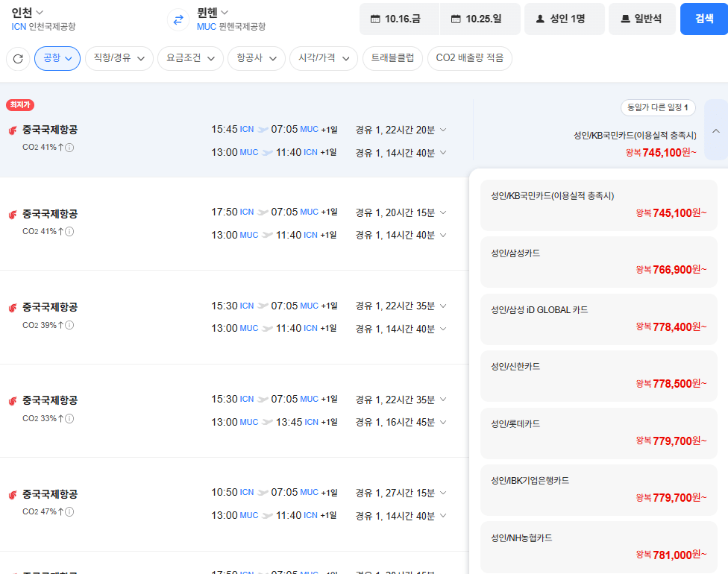The height and width of the screenshot is (574, 728).
Task: Click 동일가 다른 일정 1 button
Action: pyautogui.click(x=658, y=107)
